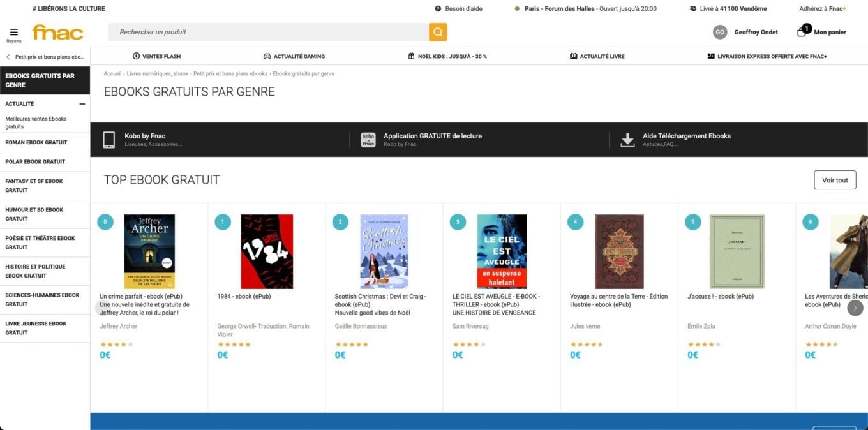Open the Actualité Livre menu item
Image resolution: width=868 pixels, height=430 pixels.
coord(597,56)
